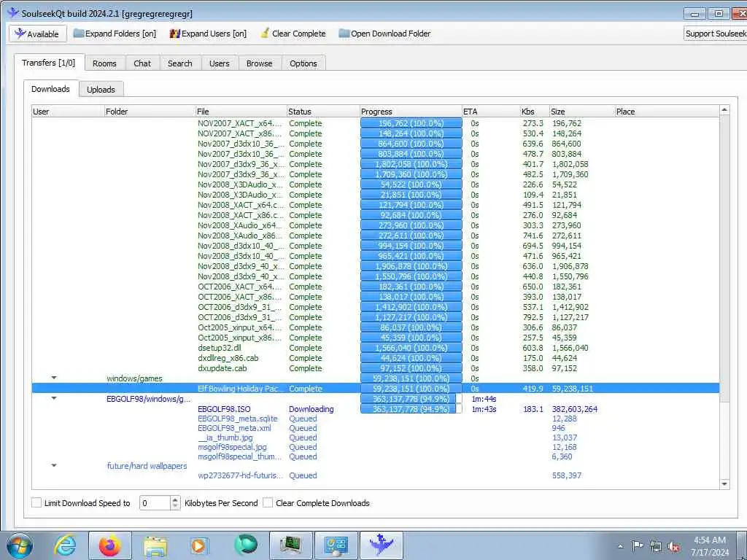This screenshot has width=747, height=560.
Task: Click the broom icon beside Clear Complete
Action: pyautogui.click(x=265, y=34)
